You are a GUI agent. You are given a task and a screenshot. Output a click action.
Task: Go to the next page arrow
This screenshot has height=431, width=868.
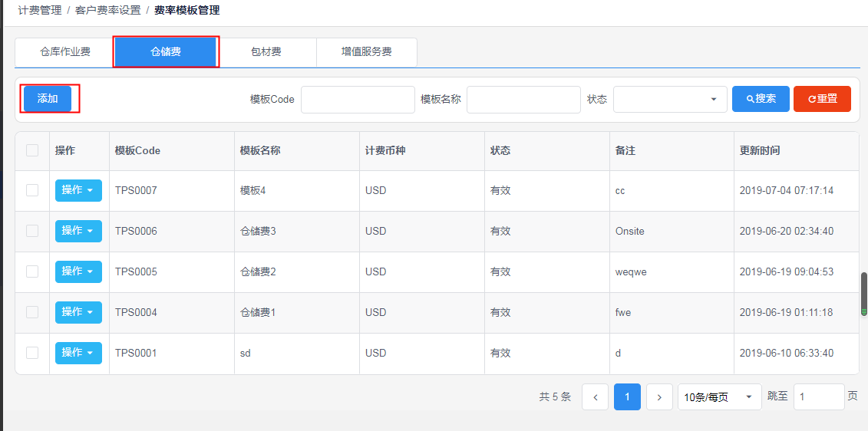[659, 396]
